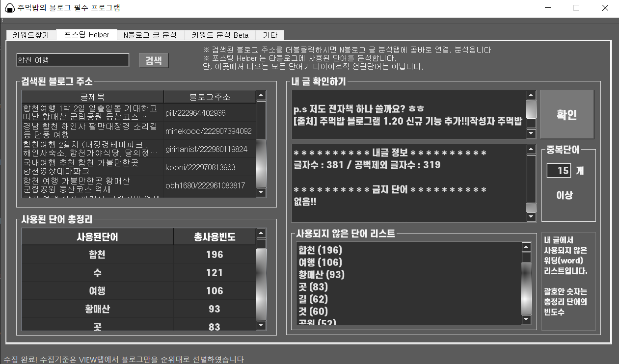The height and width of the screenshot is (364, 619).
Task: Select 황매산 (93) in unused words list
Action: pyautogui.click(x=322, y=275)
